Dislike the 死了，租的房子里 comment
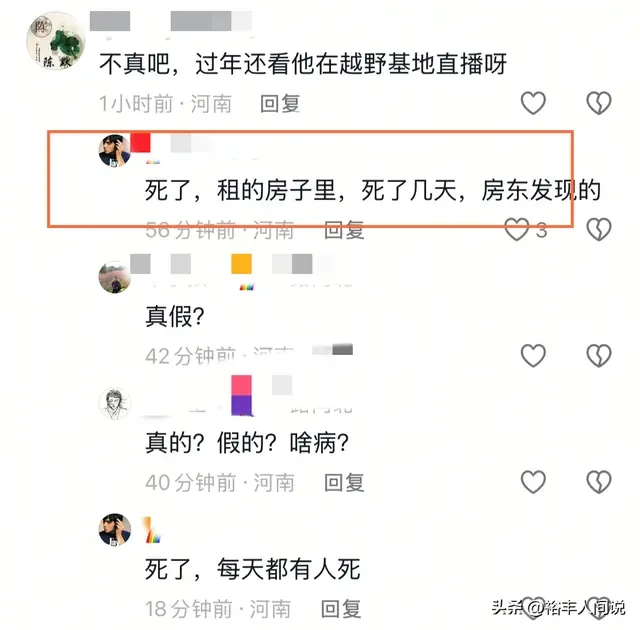The image size is (640, 630). pyautogui.click(x=599, y=229)
